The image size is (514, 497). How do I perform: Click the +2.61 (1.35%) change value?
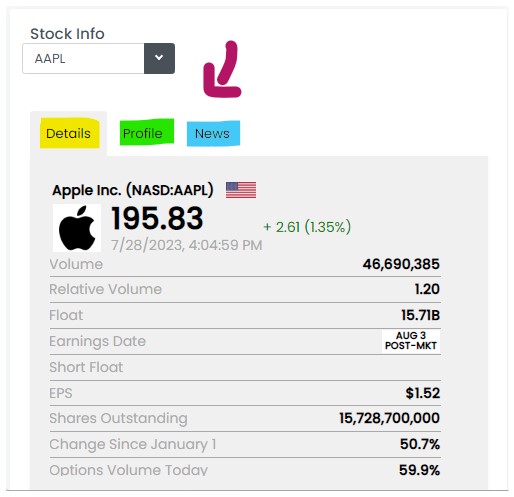tap(307, 227)
